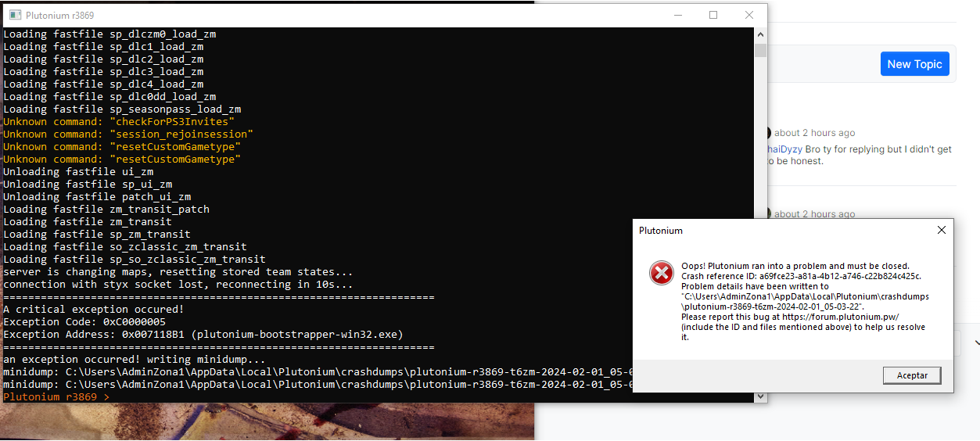Click the Aceptar button in error dialog
The height and width of the screenshot is (441, 980).
tap(912, 375)
